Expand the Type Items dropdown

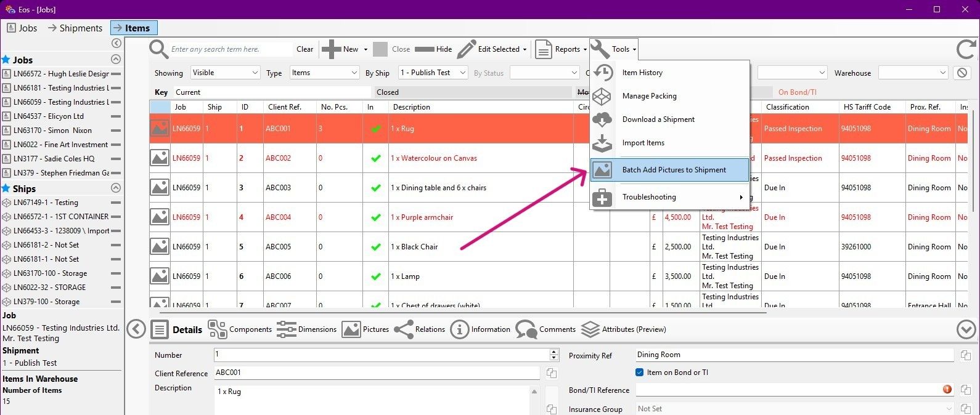click(x=324, y=73)
